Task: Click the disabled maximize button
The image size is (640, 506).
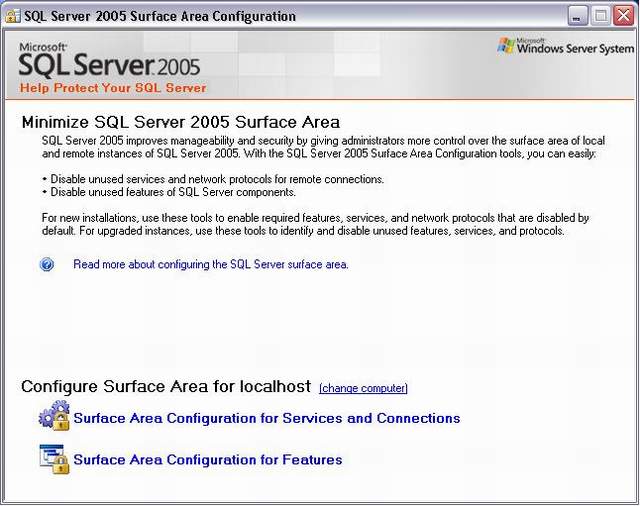Action: 601,16
